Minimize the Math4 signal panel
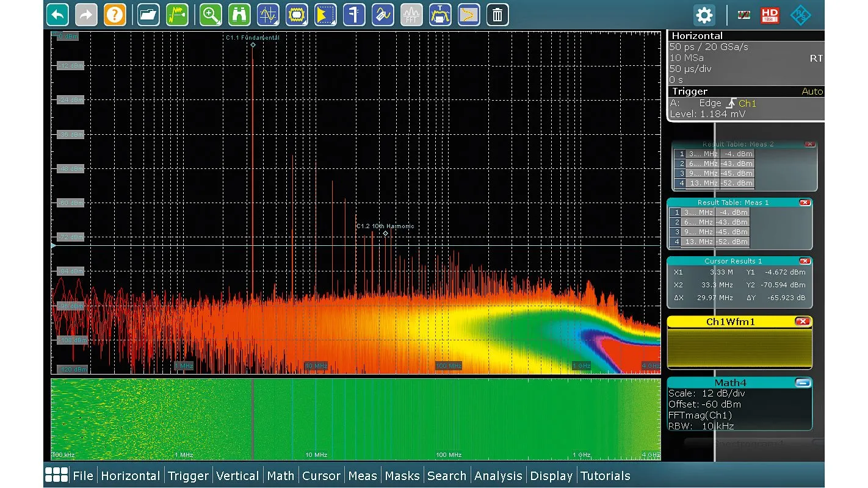The height and width of the screenshot is (488, 868). (804, 383)
